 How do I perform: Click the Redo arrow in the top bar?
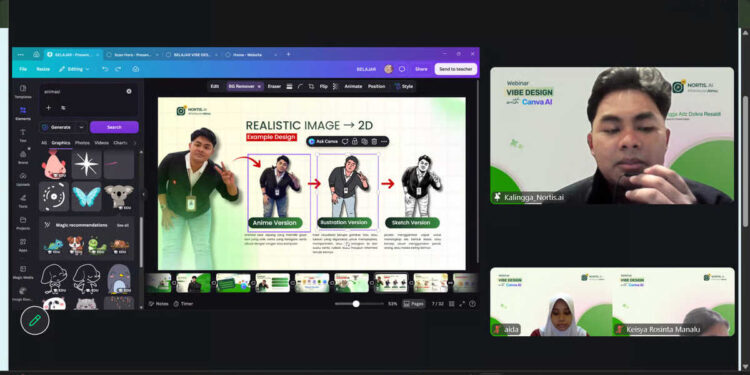coord(118,69)
